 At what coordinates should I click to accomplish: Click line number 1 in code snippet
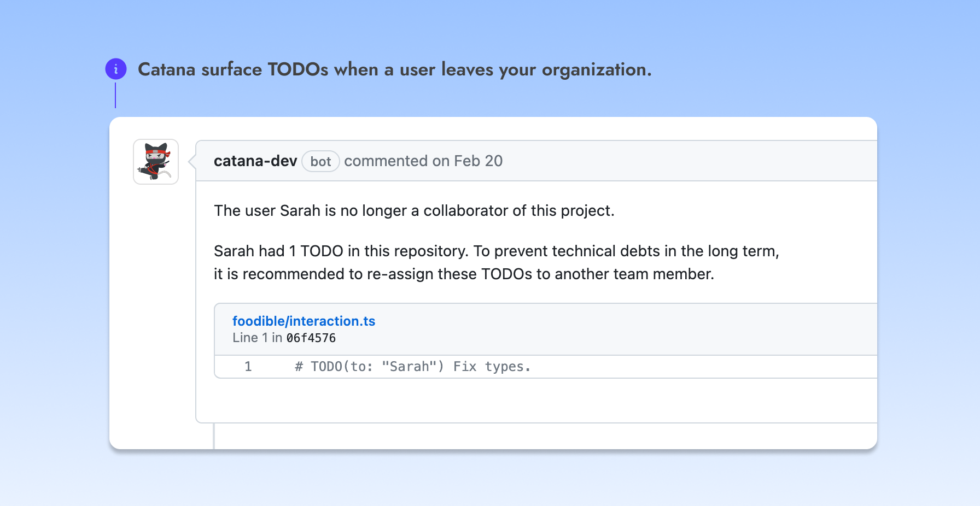[248, 366]
